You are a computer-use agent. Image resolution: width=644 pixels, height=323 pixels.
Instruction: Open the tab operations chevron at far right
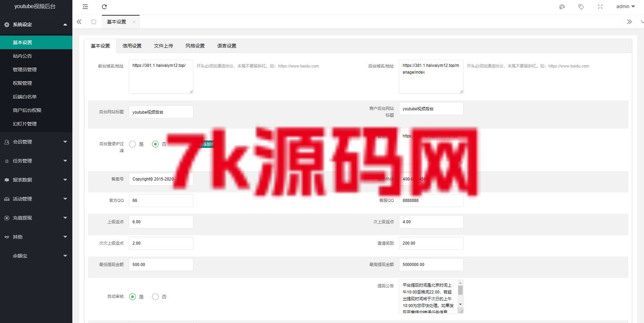(642, 22)
